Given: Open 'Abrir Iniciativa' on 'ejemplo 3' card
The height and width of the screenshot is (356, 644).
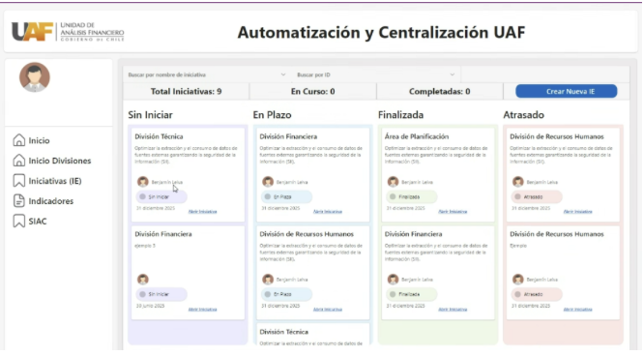Looking at the screenshot, I should pyautogui.click(x=202, y=310).
